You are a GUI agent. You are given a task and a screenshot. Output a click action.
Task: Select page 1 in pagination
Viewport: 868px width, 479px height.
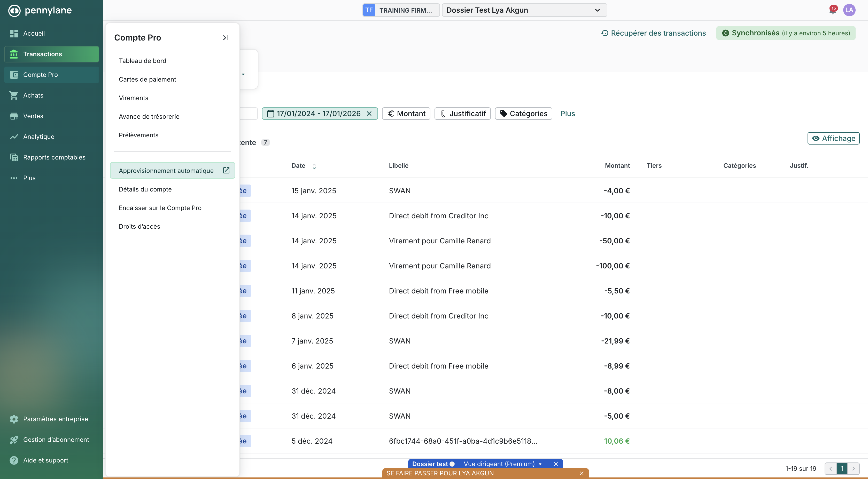842,469
